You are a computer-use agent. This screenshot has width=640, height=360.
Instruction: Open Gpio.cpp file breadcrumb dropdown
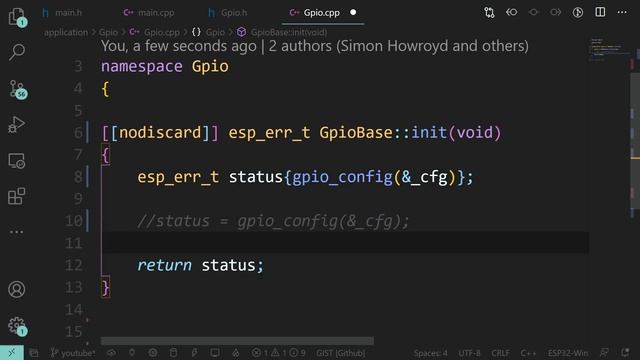(155, 32)
